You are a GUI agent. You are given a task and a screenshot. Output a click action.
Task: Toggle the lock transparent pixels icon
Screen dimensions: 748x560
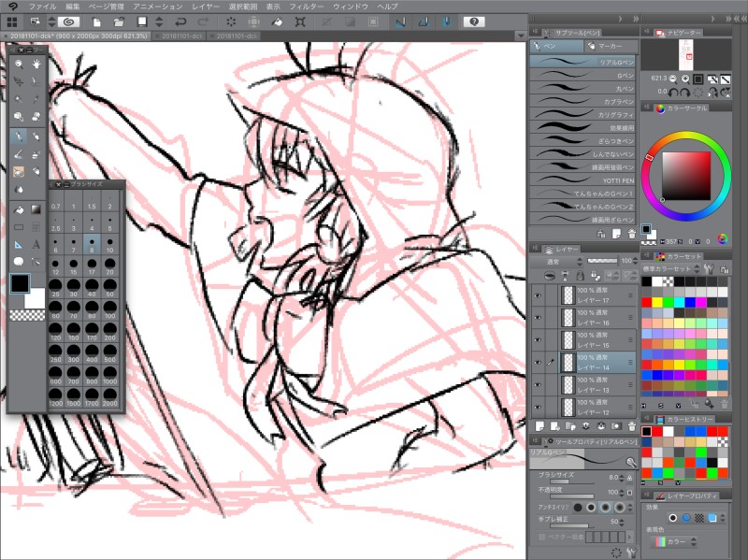[x=596, y=276]
